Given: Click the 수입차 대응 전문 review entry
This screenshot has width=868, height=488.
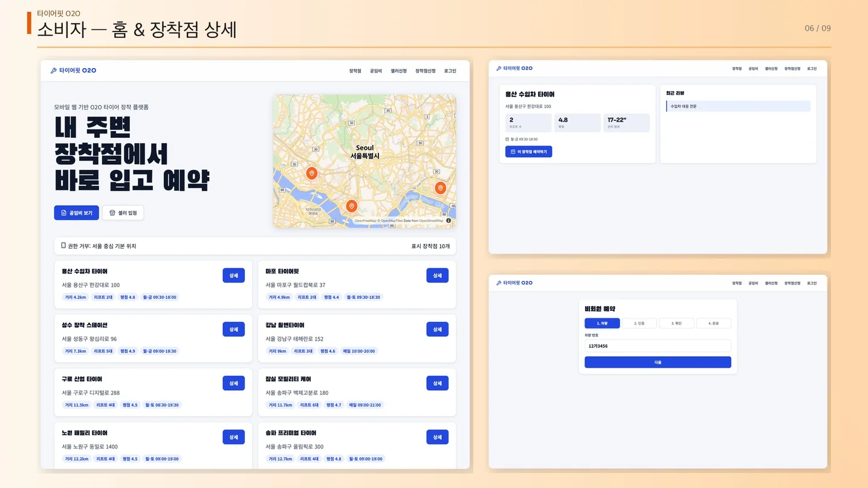Looking at the screenshot, I should (x=738, y=106).
